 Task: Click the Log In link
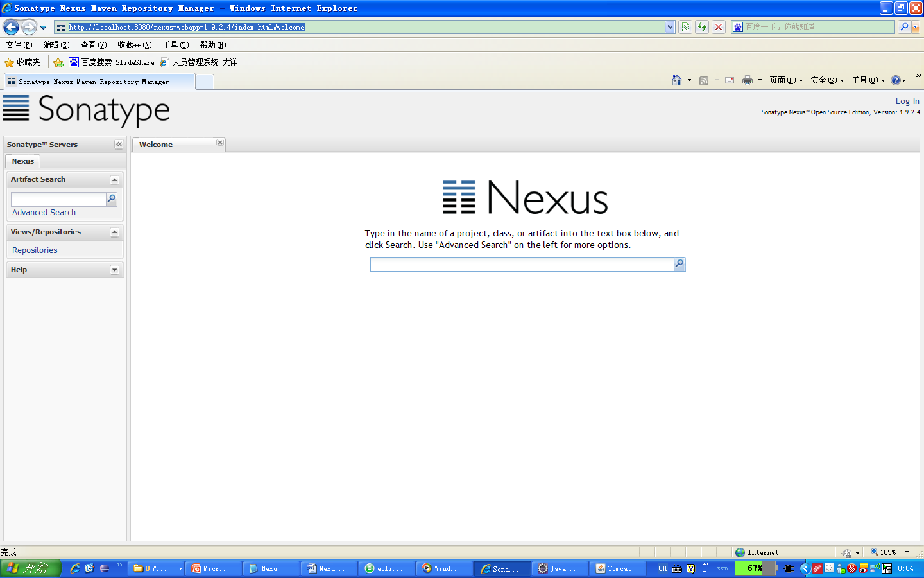click(907, 101)
